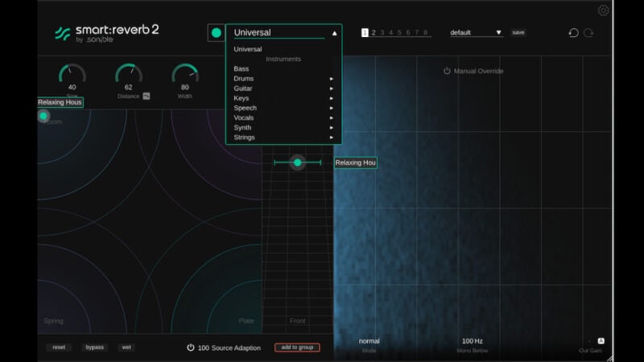Click the 100 Source Adaption value
This screenshot has height=362, width=644.
(204, 348)
